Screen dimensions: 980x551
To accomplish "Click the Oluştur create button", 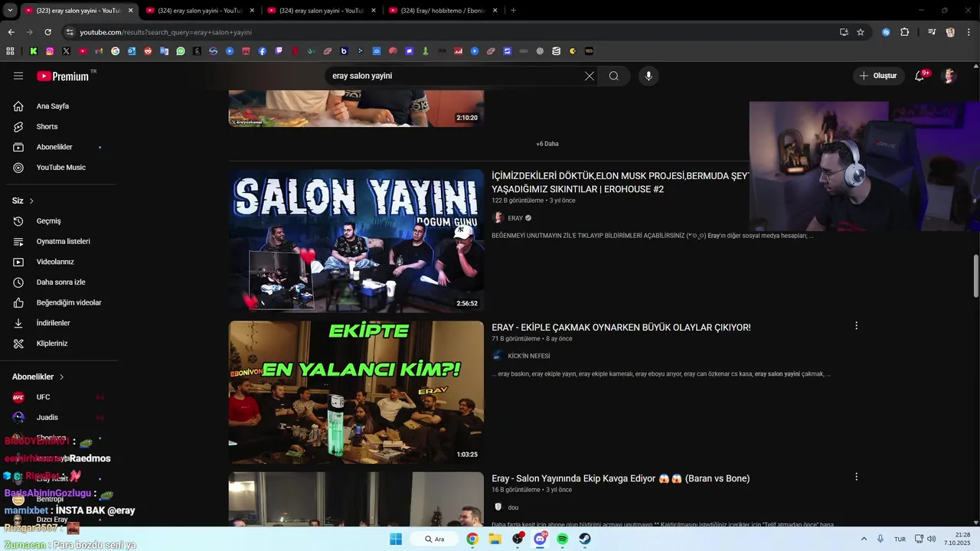I will (x=877, y=76).
